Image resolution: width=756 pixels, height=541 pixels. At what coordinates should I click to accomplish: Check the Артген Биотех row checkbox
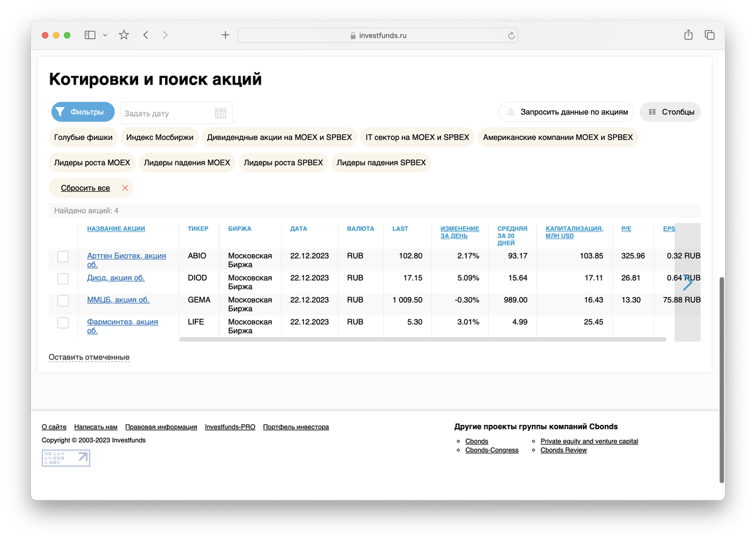click(63, 257)
